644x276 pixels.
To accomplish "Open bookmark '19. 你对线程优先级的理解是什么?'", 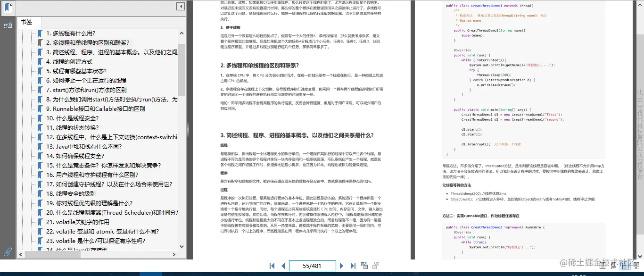I will [x=89, y=203].
